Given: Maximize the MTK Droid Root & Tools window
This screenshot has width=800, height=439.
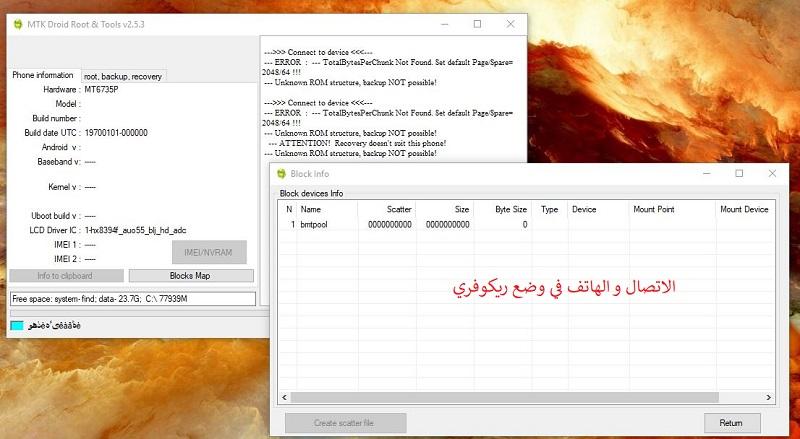Looking at the screenshot, I should coord(477,24).
